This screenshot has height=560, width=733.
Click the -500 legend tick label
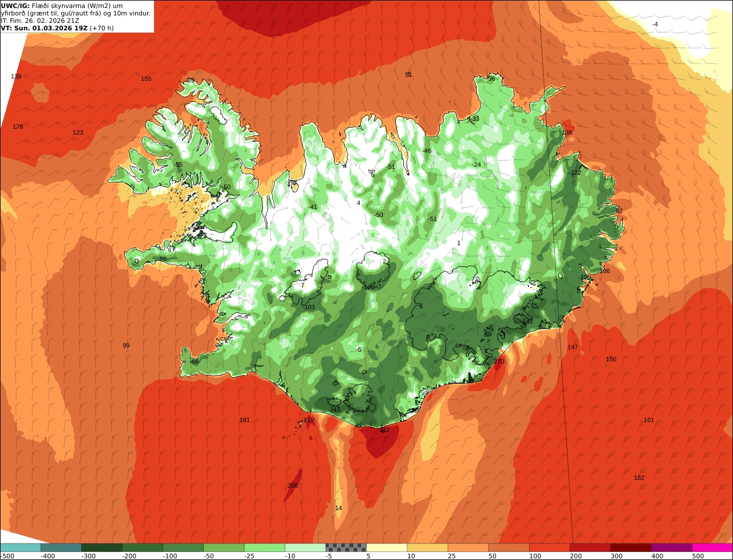[x=6, y=556]
